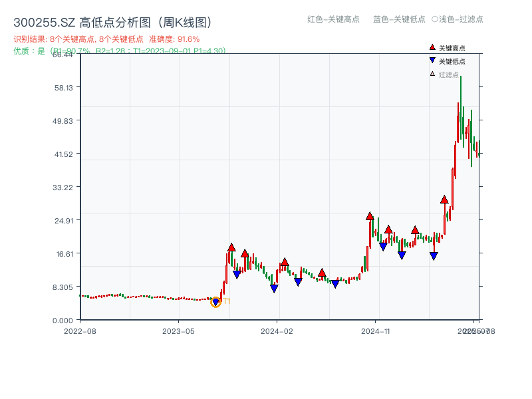Click the 49.83 y-axis label
Viewport: 532px width, 399px height.
[63, 121]
